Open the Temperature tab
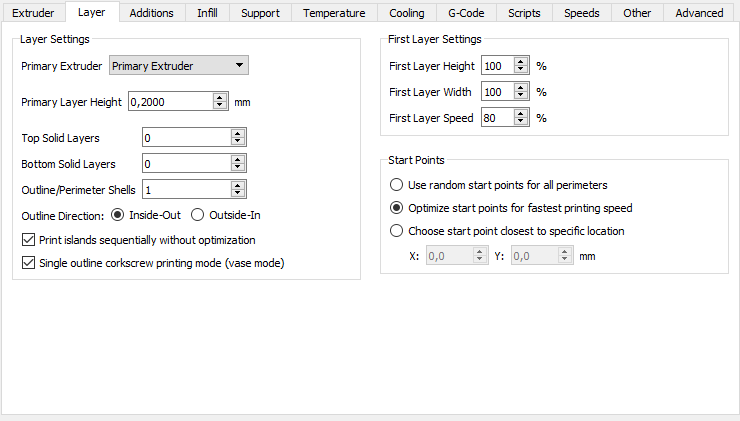 click(334, 13)
